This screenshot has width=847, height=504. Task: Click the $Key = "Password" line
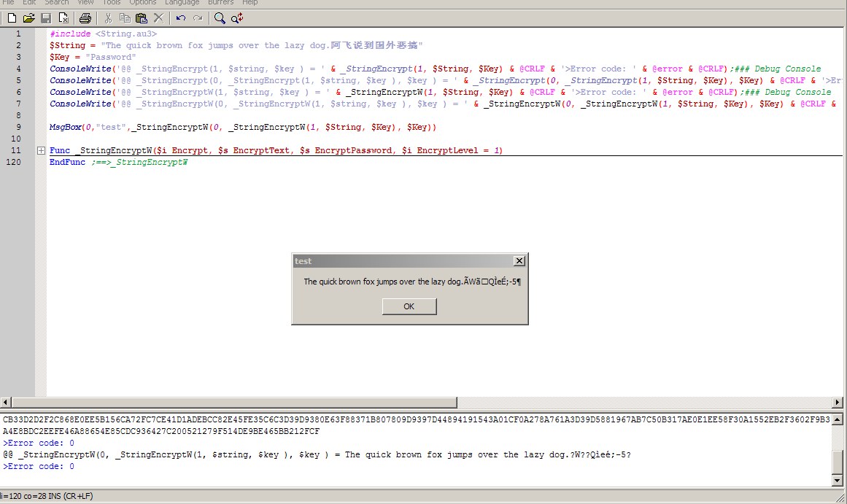[x=93, y=58]
